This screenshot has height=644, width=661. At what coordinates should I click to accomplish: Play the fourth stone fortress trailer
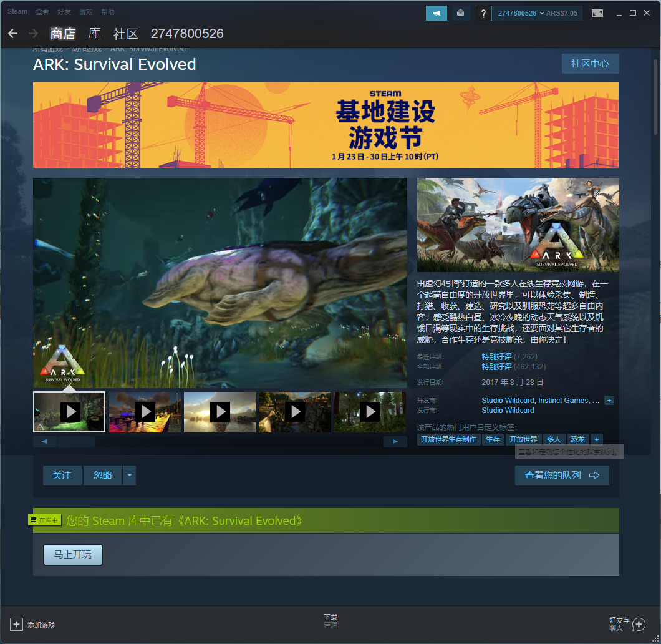coord(295,412)
